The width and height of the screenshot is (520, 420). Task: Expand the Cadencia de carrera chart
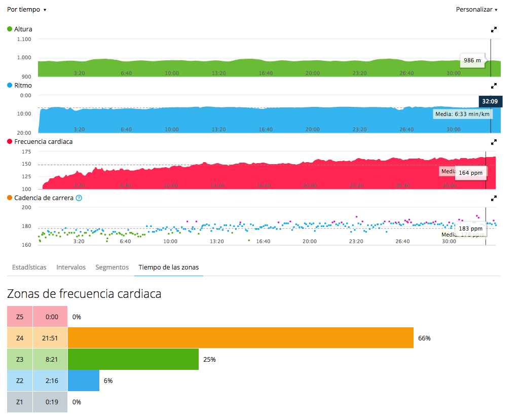click(x=494, y=198)
